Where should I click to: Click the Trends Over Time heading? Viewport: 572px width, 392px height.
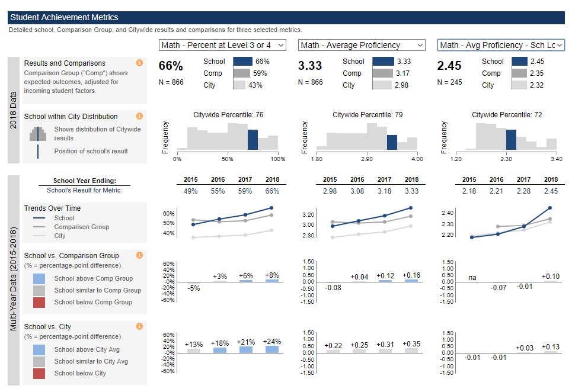(x=52, y=208)
